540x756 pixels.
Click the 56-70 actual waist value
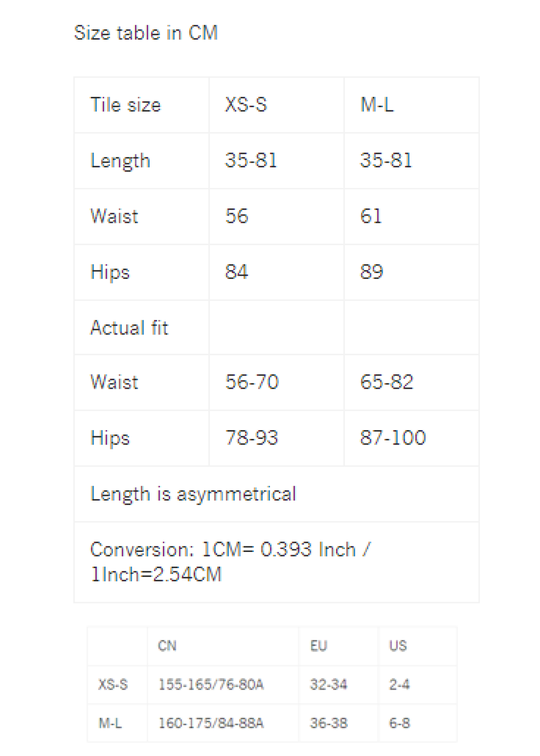pyautogui.click(x=252, y=382)
